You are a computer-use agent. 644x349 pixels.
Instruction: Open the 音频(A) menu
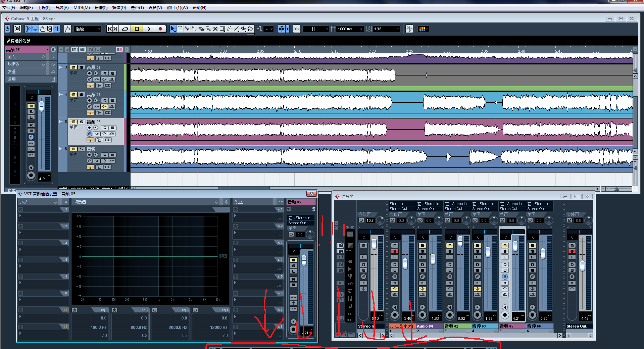62,8
